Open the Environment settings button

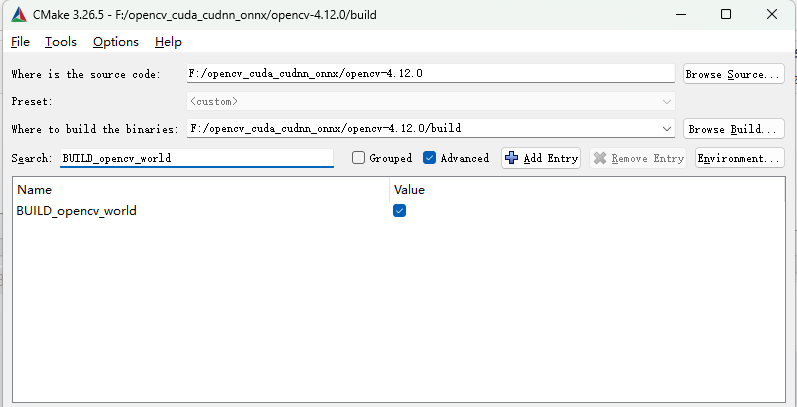pos(739,158)
